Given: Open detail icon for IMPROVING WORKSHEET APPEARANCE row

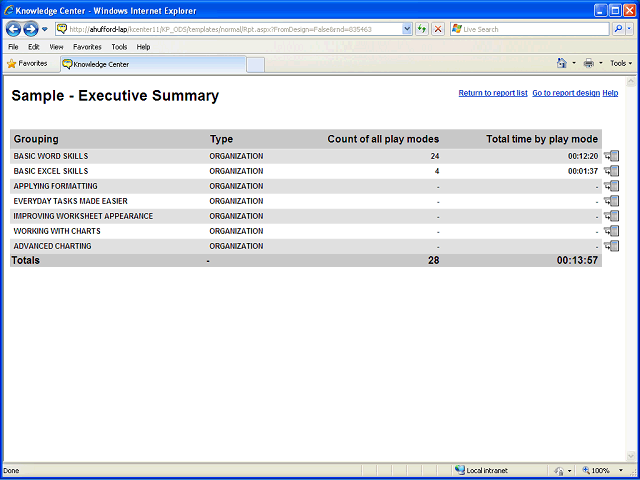Looking at the screenshot, I should pyautogui.click(x=611, y=216).
